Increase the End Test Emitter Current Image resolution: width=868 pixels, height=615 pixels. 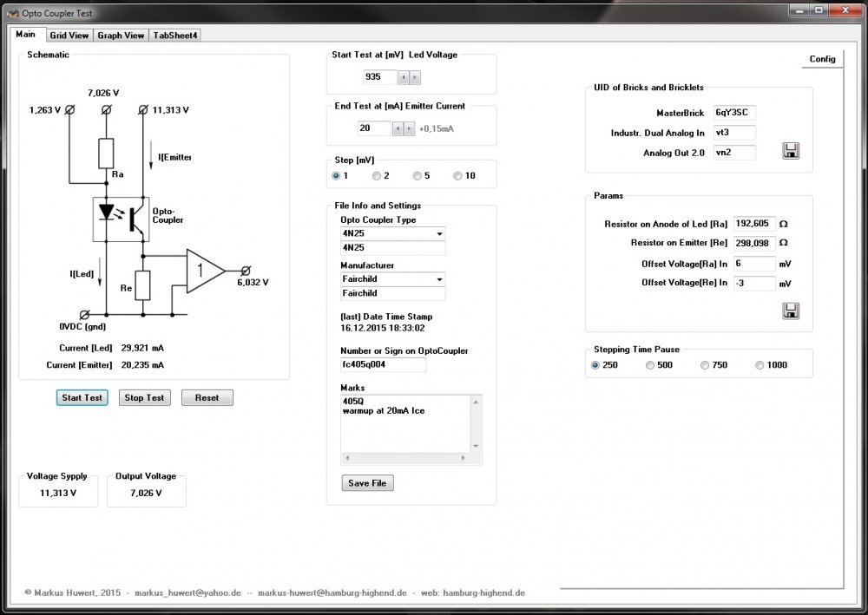pos(409,128)
